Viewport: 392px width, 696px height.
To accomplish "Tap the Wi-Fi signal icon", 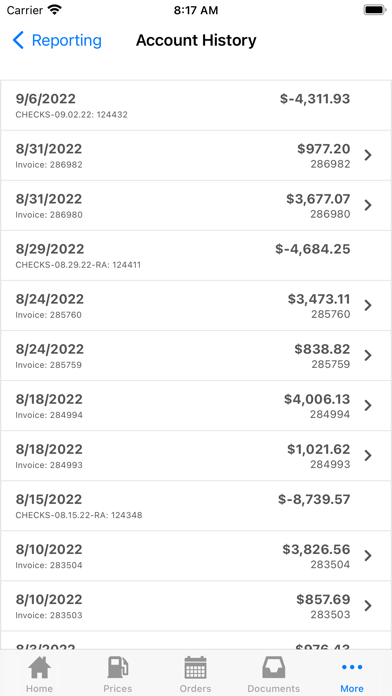I will pyautogui.click(x=55, y=10).
